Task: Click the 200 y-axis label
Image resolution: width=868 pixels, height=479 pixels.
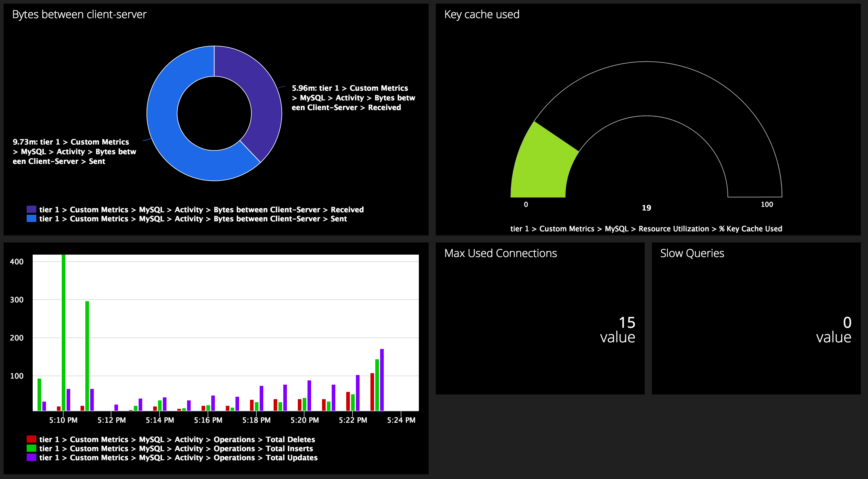Action: pos(17,337)
